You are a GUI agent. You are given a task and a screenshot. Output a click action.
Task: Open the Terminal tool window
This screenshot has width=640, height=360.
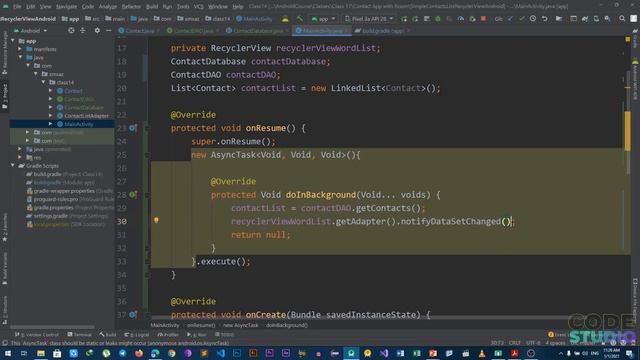click(80, 335)
